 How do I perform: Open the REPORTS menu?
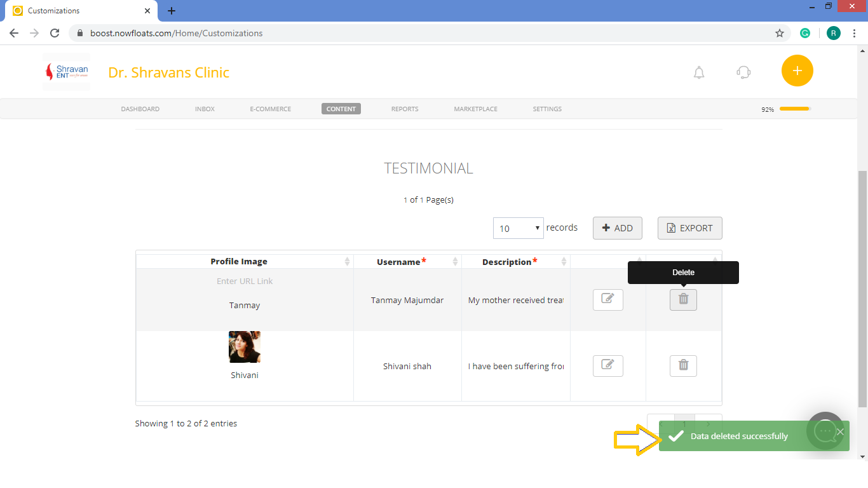coord(405,109)
